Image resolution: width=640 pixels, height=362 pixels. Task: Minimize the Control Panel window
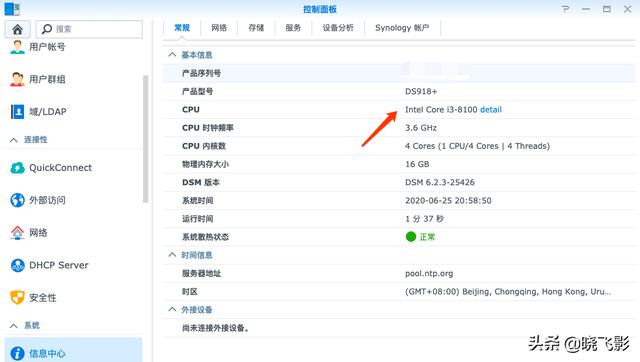(586, 9)
